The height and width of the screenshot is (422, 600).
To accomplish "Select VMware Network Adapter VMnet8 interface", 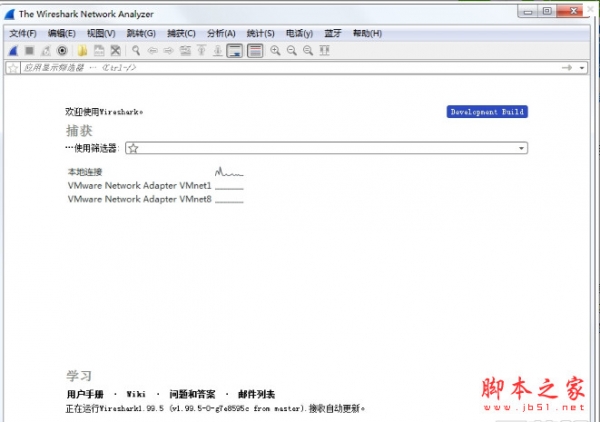I will pyautogui.click(x=139, y=199).
